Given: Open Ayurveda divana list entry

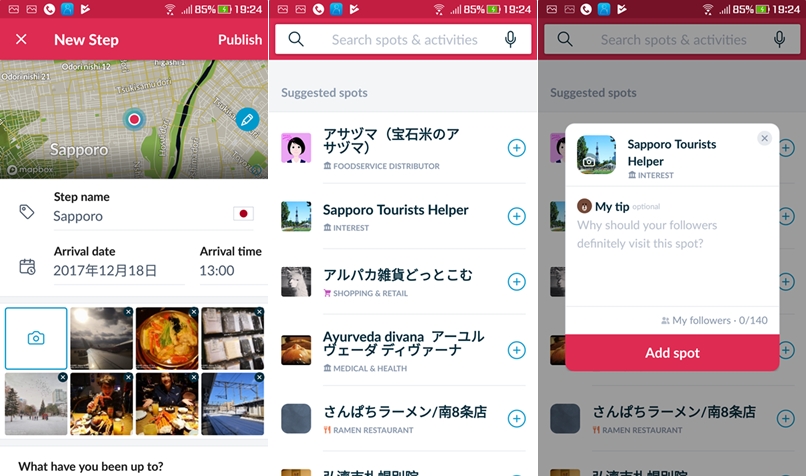Looking at the screenshot, I should (x=404, y=350).
